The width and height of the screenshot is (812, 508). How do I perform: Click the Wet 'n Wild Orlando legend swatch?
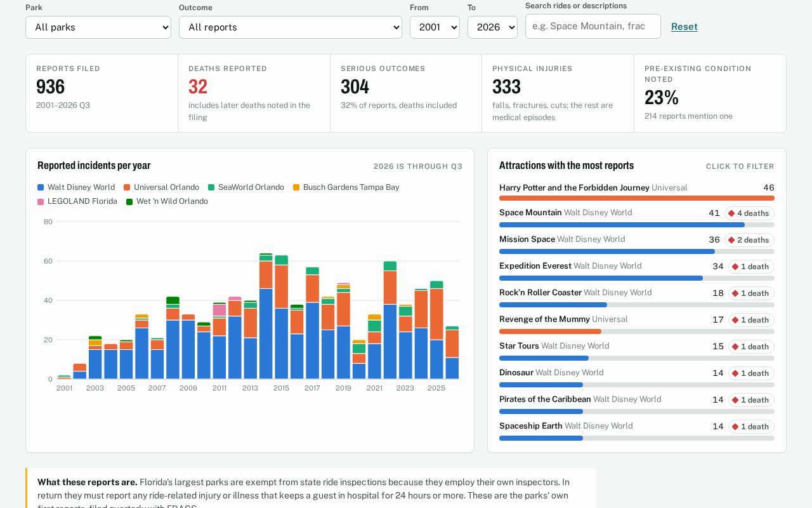coord(129,201)
